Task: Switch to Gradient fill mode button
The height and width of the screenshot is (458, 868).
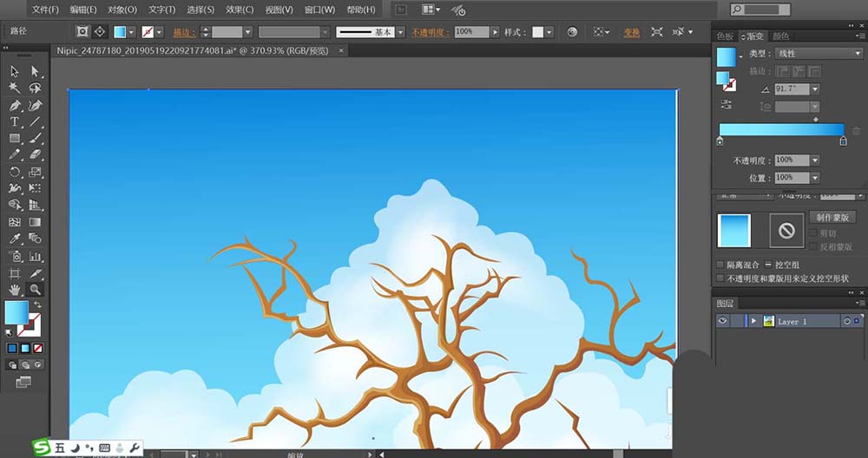Action: [x=25, y=348]
